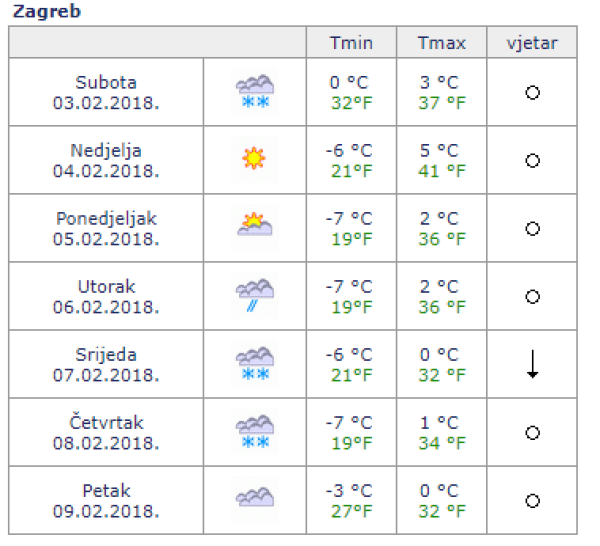Select the Nedjelja 04.02.2018. date cell
Screen dimensions: 600x546
click(x=106, y=160)
